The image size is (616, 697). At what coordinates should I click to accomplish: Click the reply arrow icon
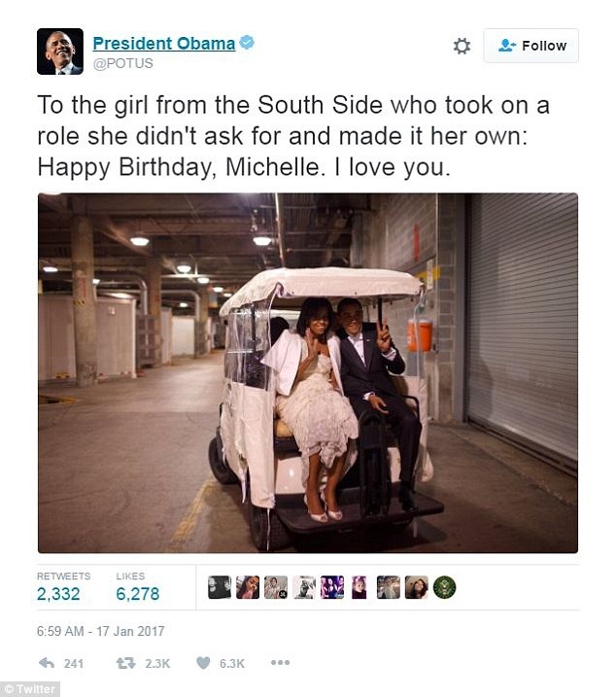click(x=46, y=663)
